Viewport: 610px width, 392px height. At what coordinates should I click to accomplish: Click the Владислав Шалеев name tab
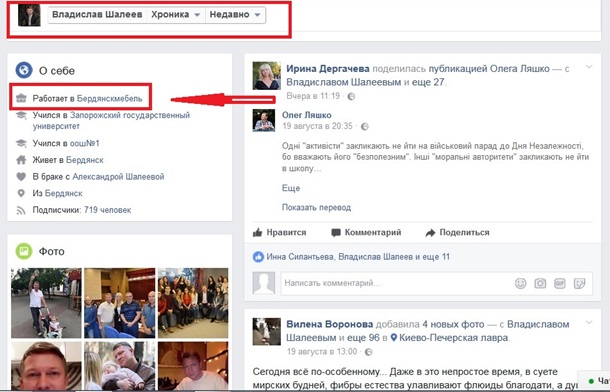click(97, 15)
